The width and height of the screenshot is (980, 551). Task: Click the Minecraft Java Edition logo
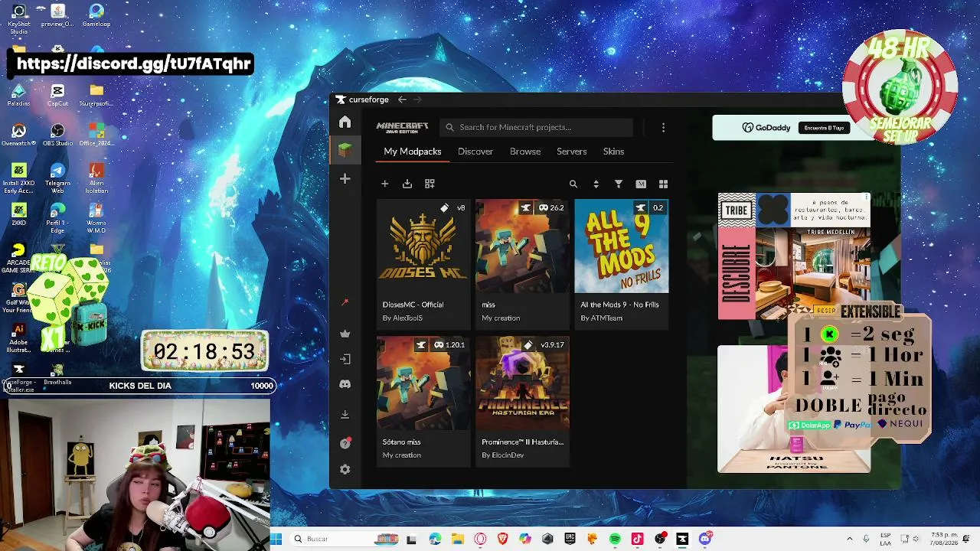point(402,127)
